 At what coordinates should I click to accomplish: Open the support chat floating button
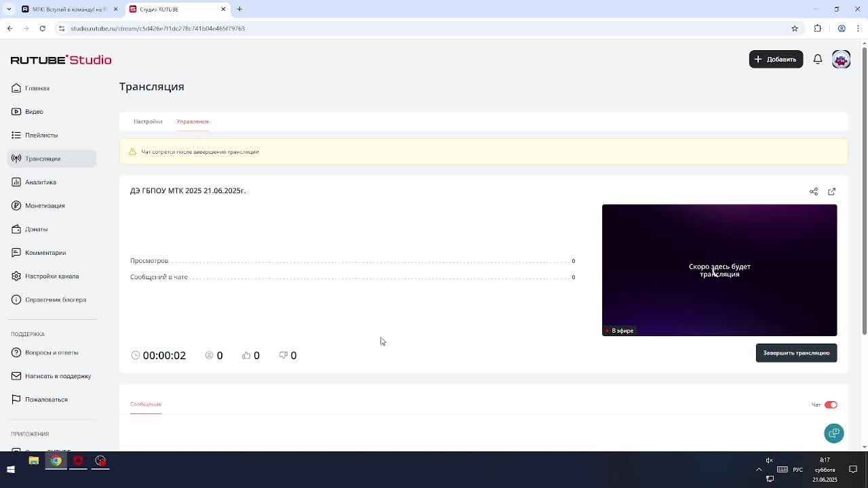coord(834,433)
